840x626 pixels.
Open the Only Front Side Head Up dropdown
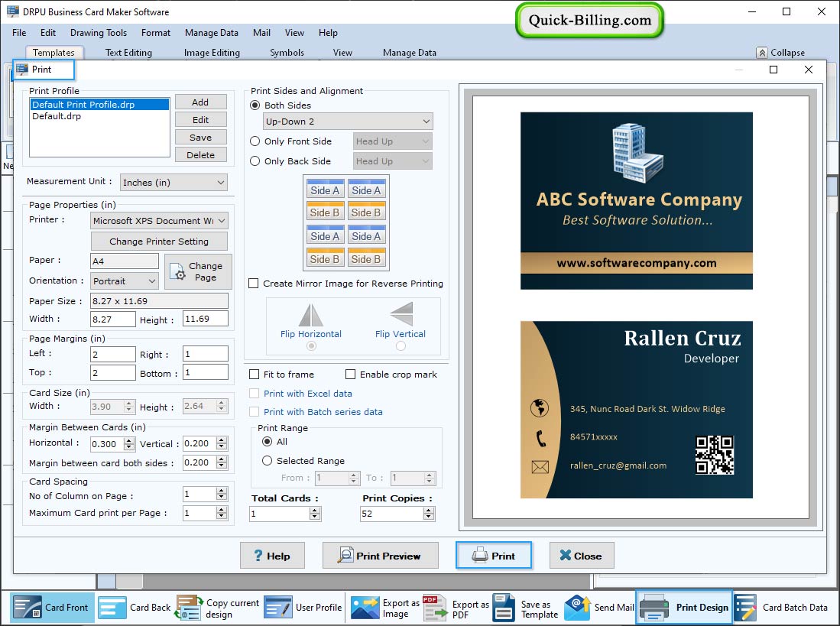point(393,141)
